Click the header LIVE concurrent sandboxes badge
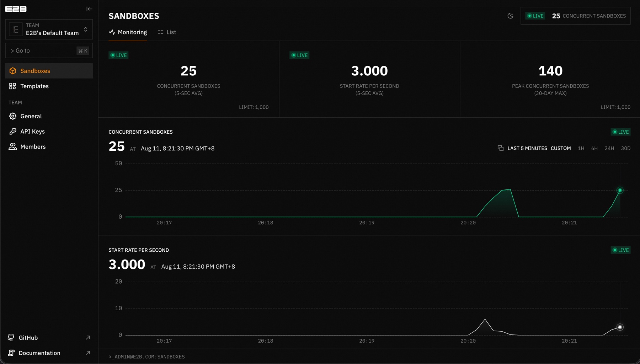Viewport: 640px width, 364px height. coord(575,16)
